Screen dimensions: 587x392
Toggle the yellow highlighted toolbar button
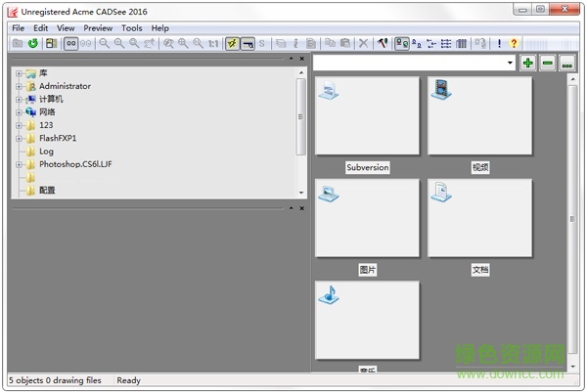tap(232, 44)
